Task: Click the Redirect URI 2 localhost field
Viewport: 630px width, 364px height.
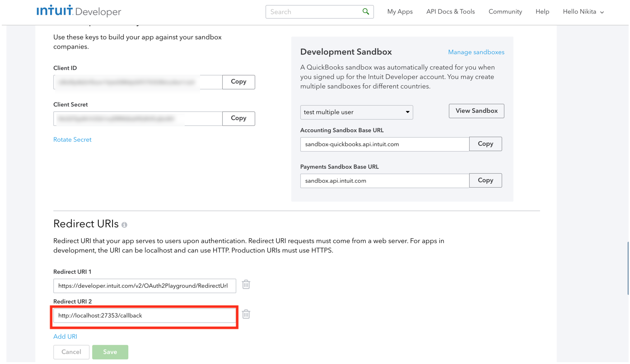Action: tap(145, 316)
